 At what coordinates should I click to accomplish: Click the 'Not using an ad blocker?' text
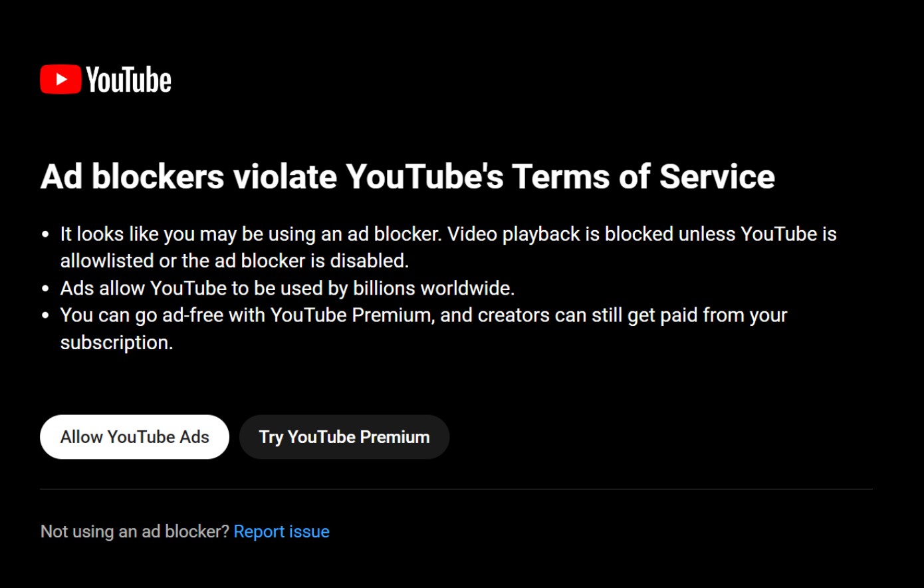pyautogui.click(x=135, y=531)
